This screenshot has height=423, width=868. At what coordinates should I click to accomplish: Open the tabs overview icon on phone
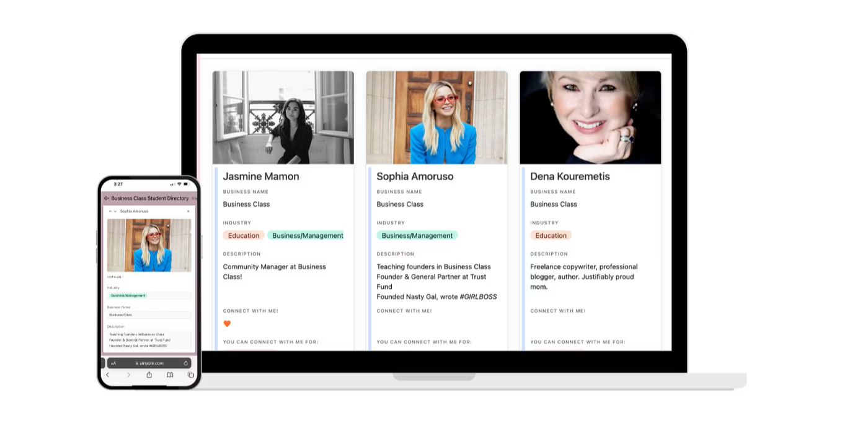[x=190, y=375]
